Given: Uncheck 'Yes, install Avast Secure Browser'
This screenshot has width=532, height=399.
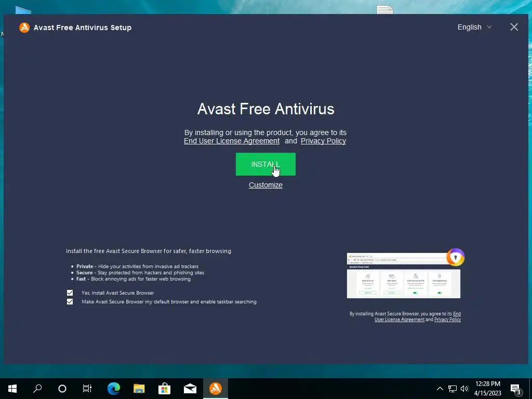Looking at the screenshot, I should pos(70,292).
